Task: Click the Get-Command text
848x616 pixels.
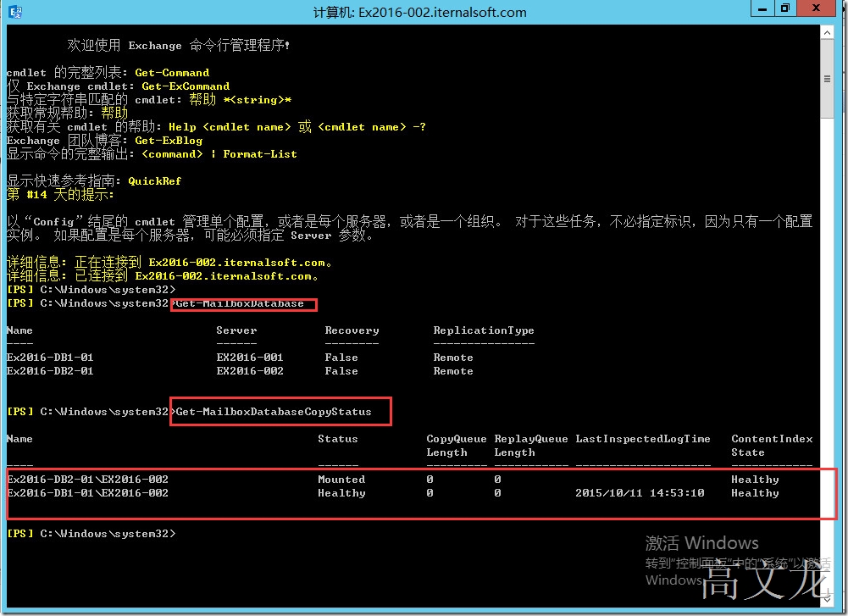Action: (x=172, y=73)
